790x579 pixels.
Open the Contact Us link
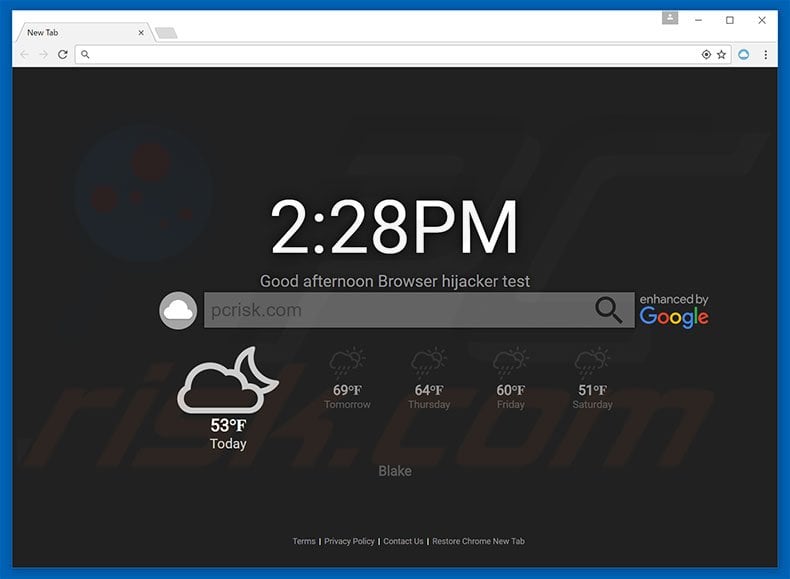coord(403,541)
